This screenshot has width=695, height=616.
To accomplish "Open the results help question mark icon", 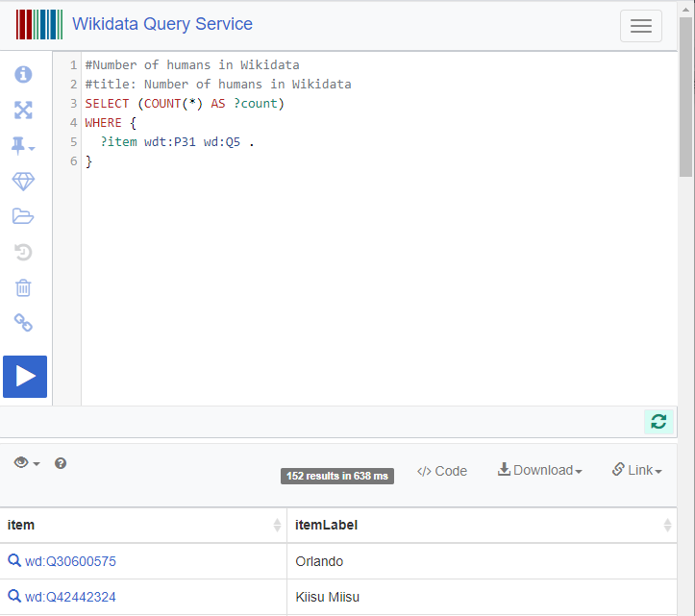I will (61, 463).
